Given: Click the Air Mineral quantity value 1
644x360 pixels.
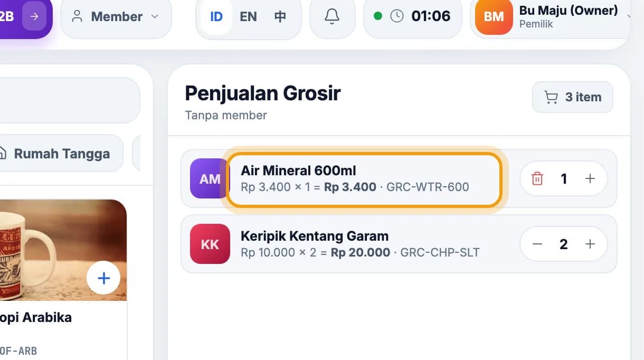Looking at the screenshot, I should 564,179.
